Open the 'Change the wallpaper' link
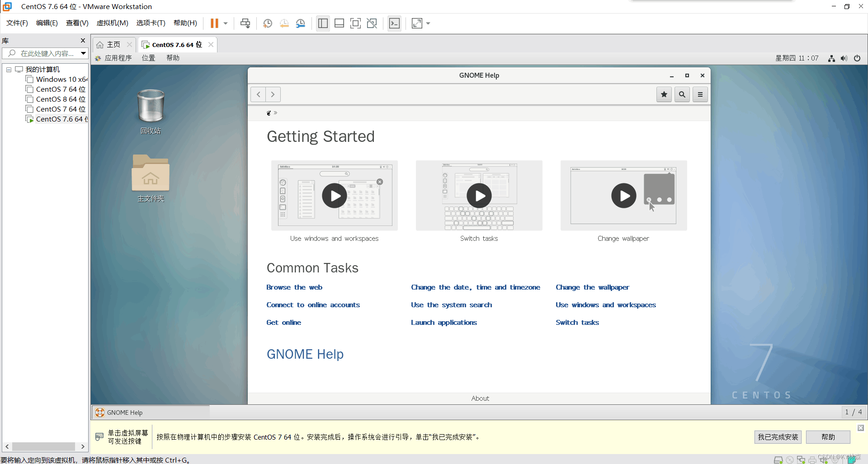 click(593, 287)
